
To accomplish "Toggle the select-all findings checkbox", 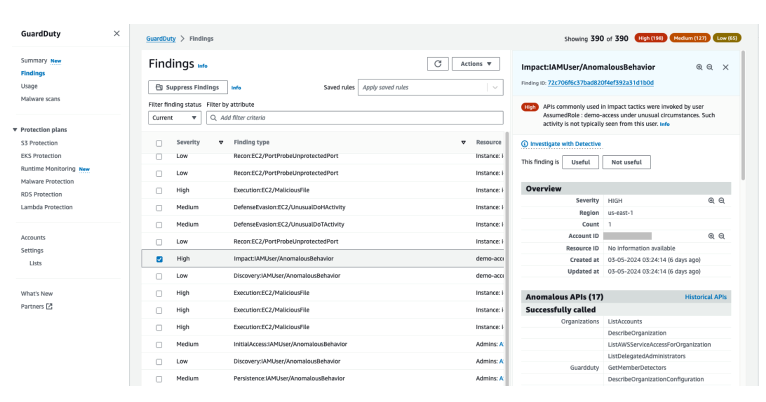I will 159,143.
